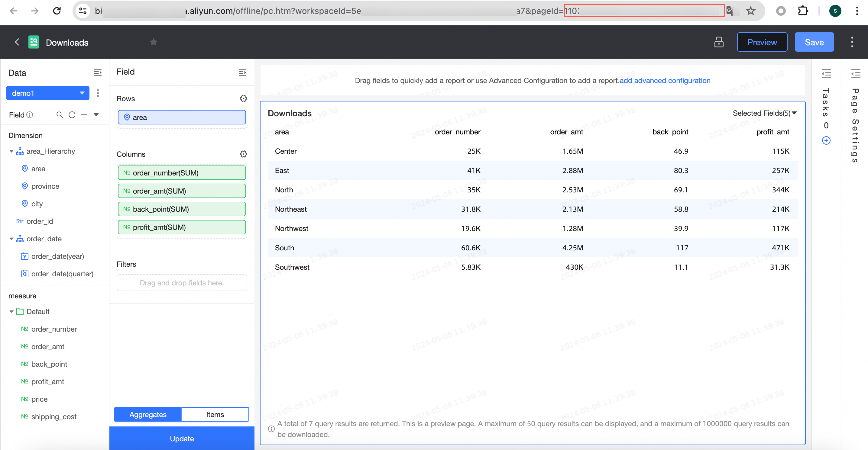This screenshot has height=450, width=868.
Task: Add a new task with plus icon
Action: 826,140
